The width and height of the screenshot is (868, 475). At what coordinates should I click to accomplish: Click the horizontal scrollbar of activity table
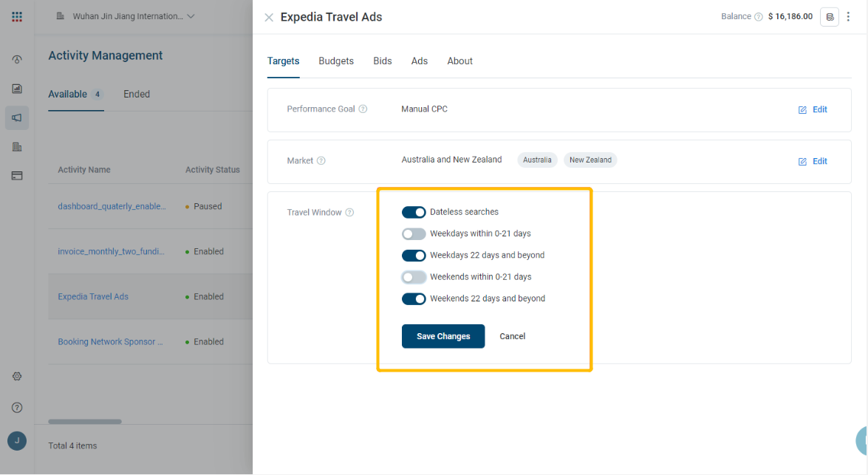pyautogui.click(x=85, y=422)
